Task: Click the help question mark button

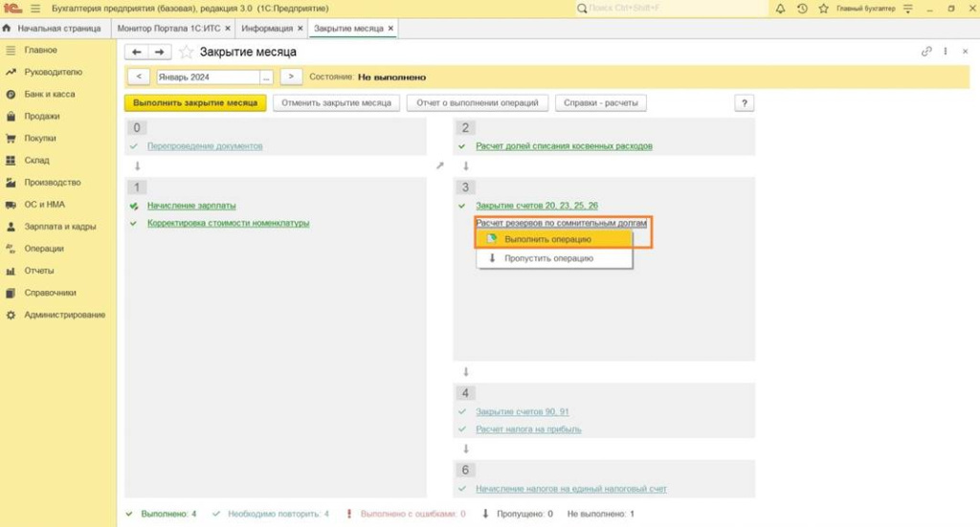Action: click(744, 102)
